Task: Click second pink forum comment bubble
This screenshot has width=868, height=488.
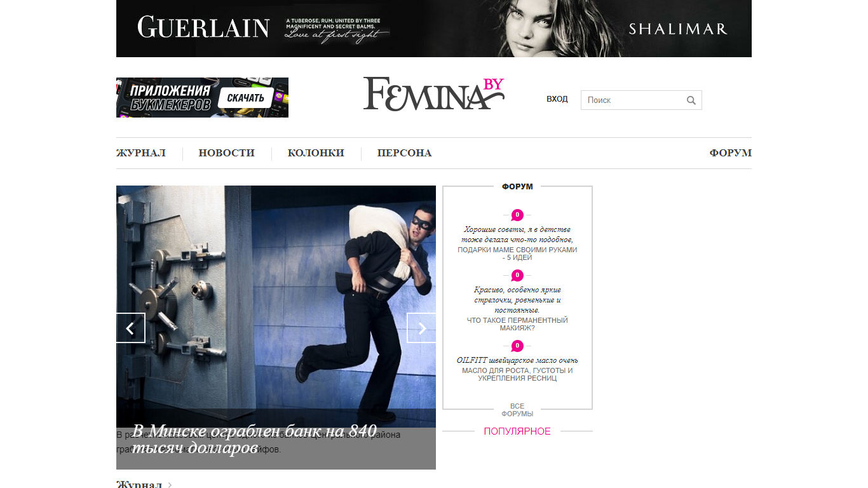Action: (517, 275)
